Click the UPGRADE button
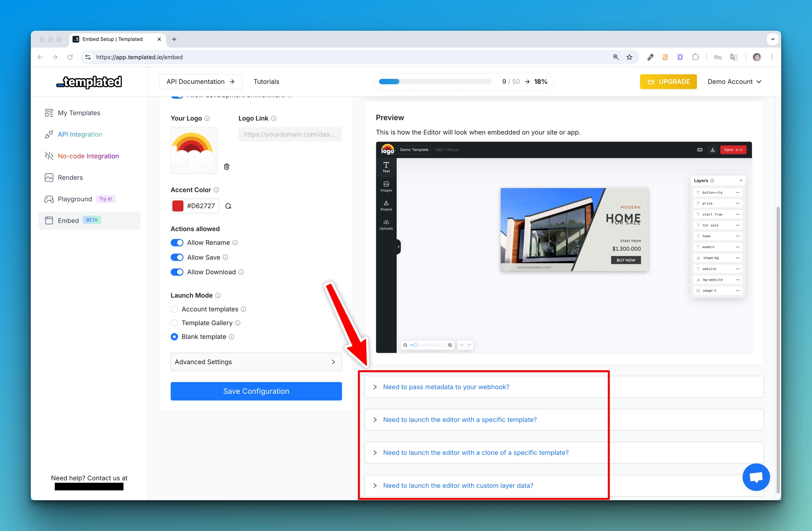The width and height of the screenshot is (812, 531). click(x=668, y=81)
